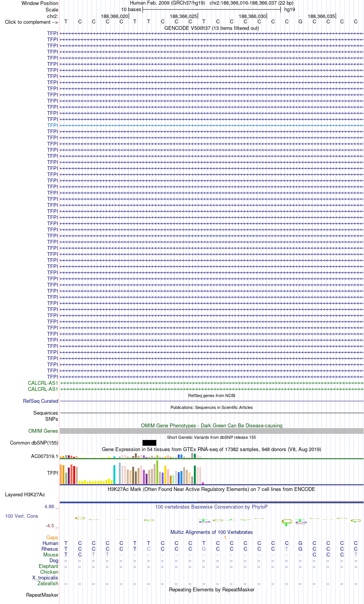Viewport: 364px width, 604px height.
Task: Click the AC007319.1 GTEx bar chart
Action: (x=132, y=456)
